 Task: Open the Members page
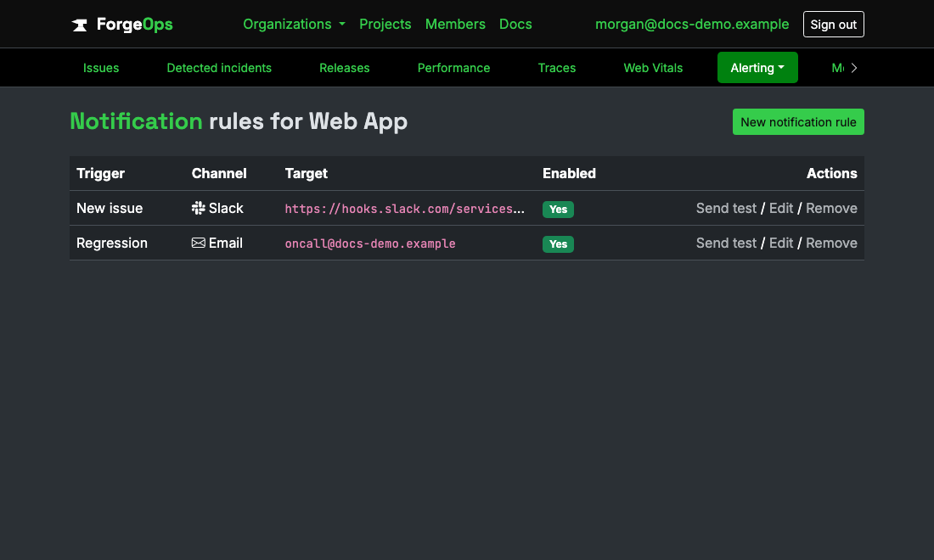(455, 24)
